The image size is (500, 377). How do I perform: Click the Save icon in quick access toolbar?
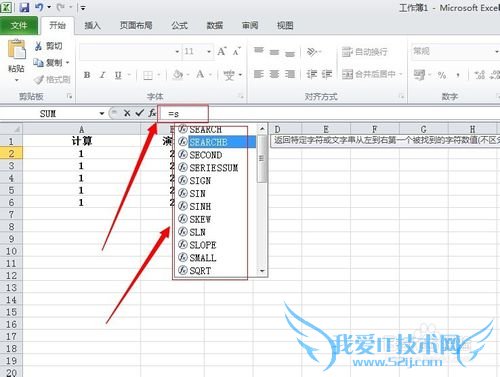click(x=24, y=7)
